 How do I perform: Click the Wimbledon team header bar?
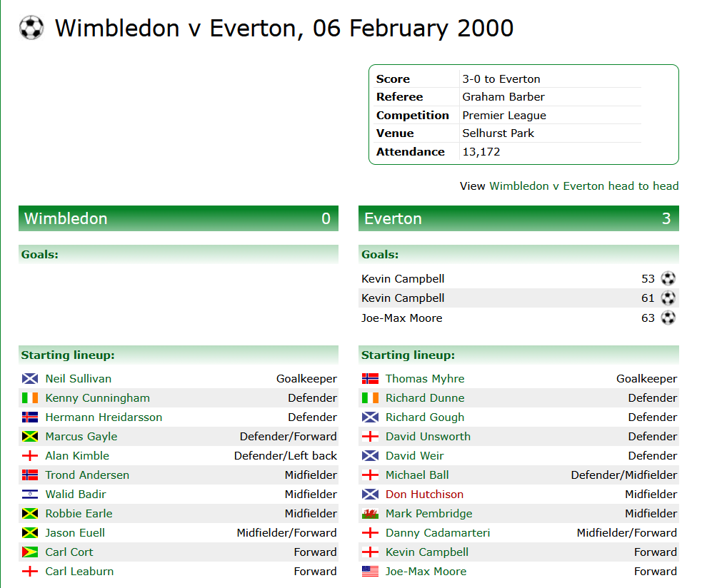[x=179, y=218]
